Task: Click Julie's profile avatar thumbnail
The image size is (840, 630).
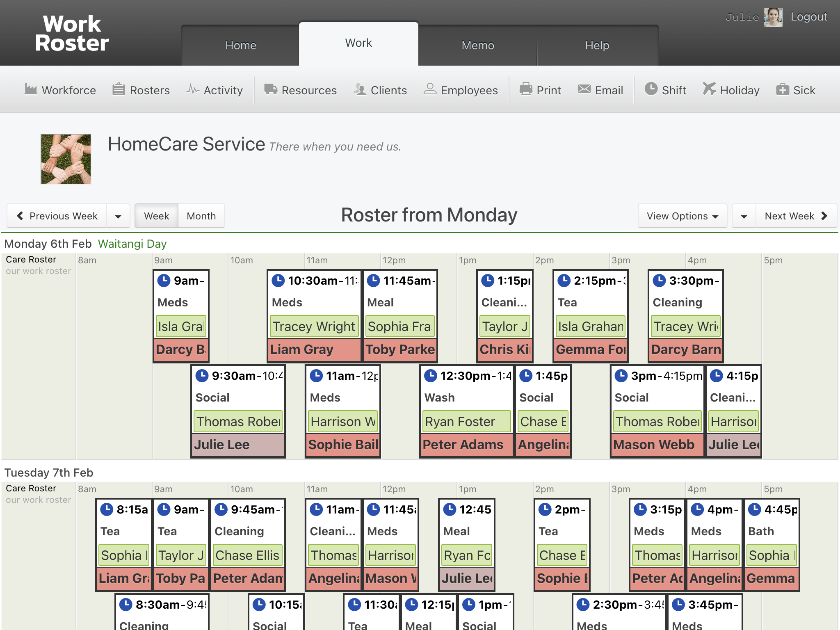Action: (x=773, y=18)
